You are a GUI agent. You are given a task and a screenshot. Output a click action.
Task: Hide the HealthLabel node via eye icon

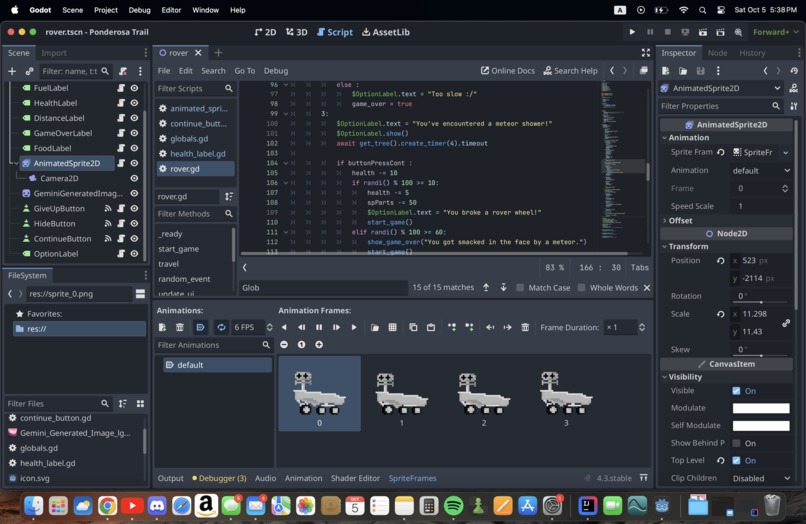(x=134, y=103)
